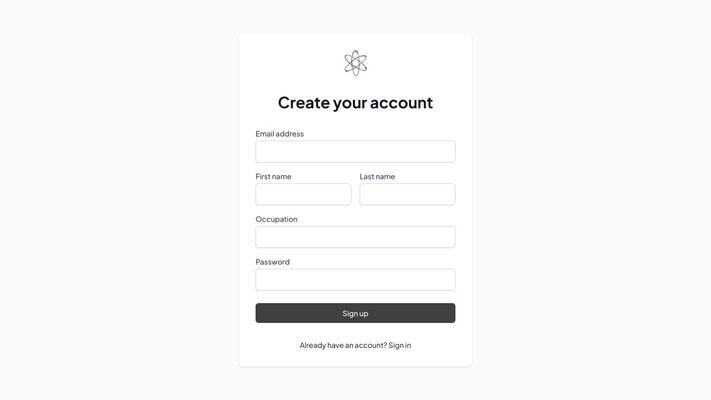Open the Sign in link
711x400 pixels.
coord(399,345)
